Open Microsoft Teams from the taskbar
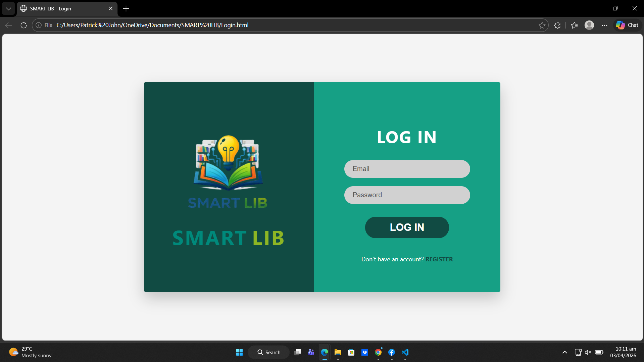 click(311, 352)
